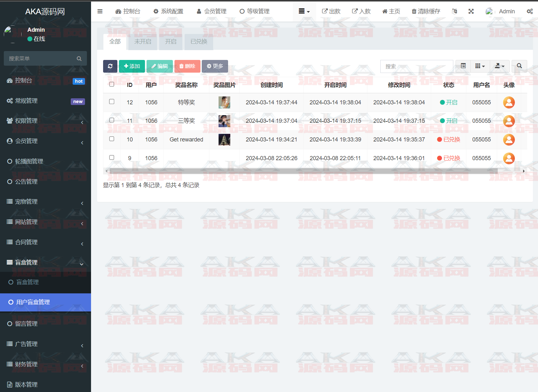Viewport: 538px width, 392px height.
Task: Switch to the 已兑换 tab
Action: point(199,42)
